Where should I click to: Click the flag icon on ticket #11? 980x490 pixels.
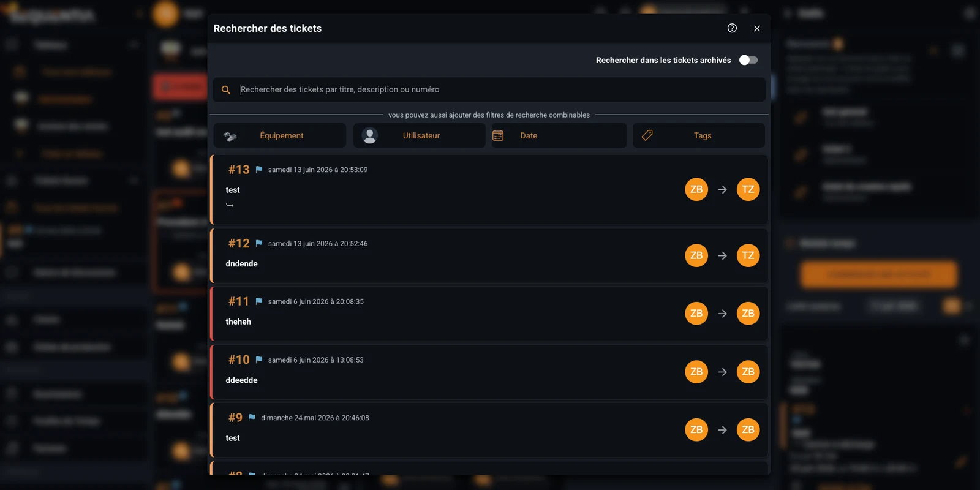click(259, 301)
